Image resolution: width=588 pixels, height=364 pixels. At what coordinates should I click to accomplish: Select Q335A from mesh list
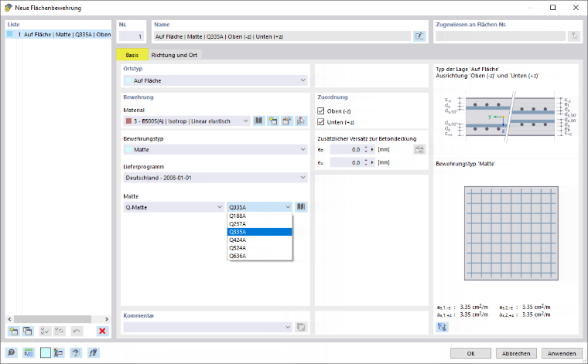click(x=259, y=232)
